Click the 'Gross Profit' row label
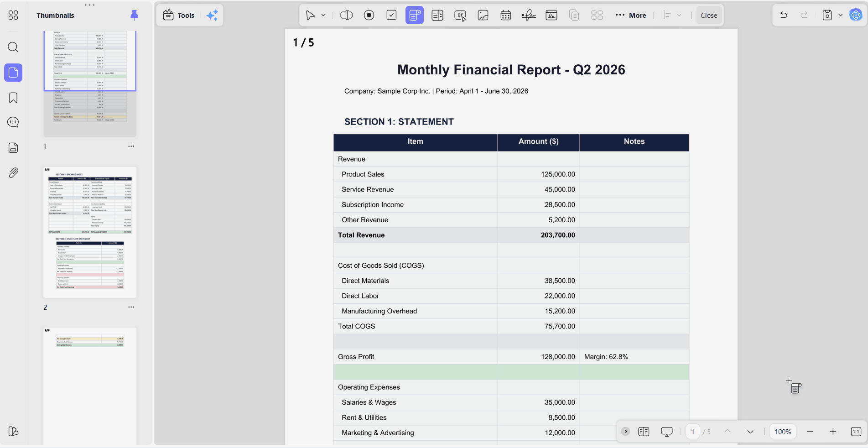Image resolution: width=868 pixels, height=448 pixels. pos(356,357)
